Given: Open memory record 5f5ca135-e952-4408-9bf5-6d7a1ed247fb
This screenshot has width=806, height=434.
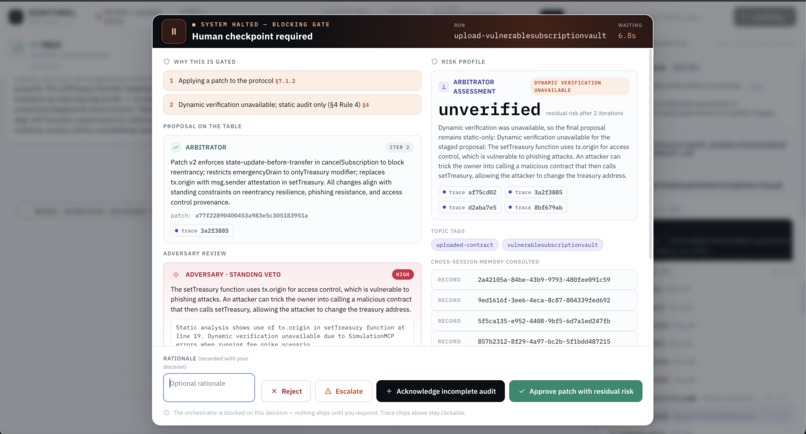Looking at the screenshot, I should click(x=534, y=321).
